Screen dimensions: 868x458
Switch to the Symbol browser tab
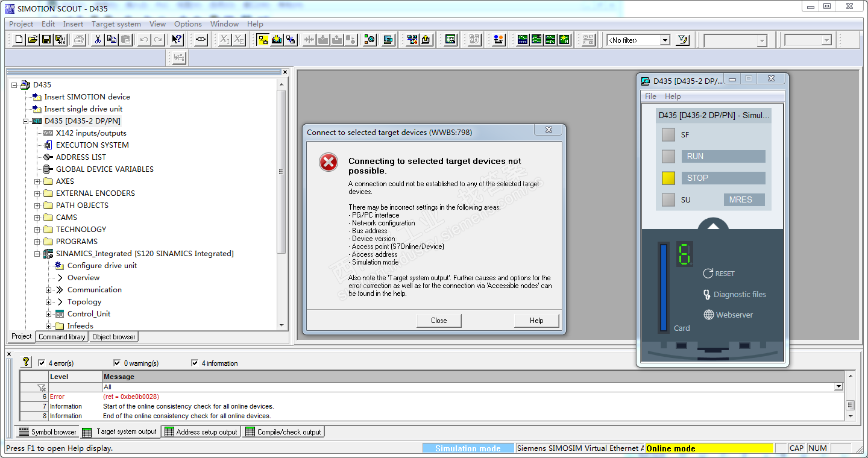[48, 431]
